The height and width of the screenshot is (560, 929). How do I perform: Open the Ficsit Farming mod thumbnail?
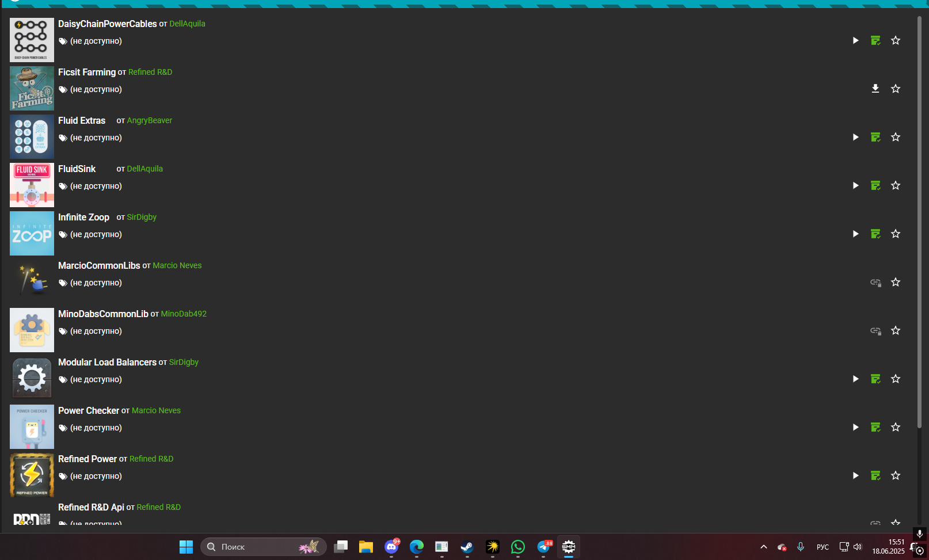(x=32, y=88)
